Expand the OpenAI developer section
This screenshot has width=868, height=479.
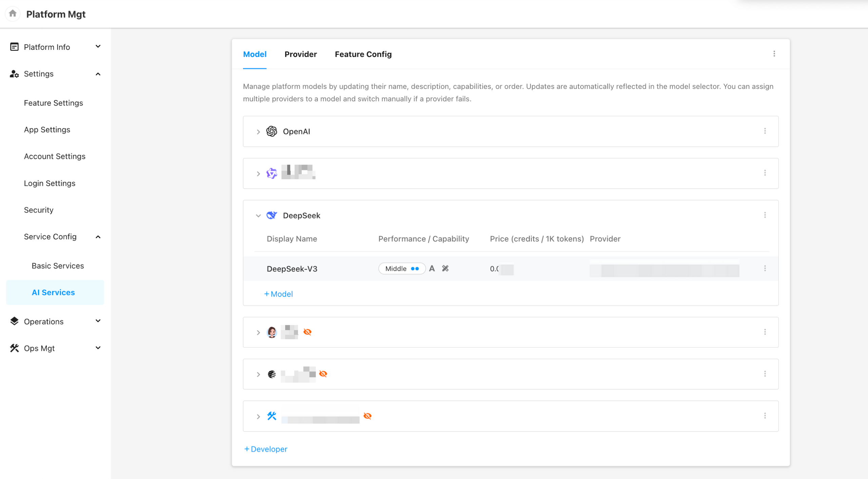coord(258,132)
